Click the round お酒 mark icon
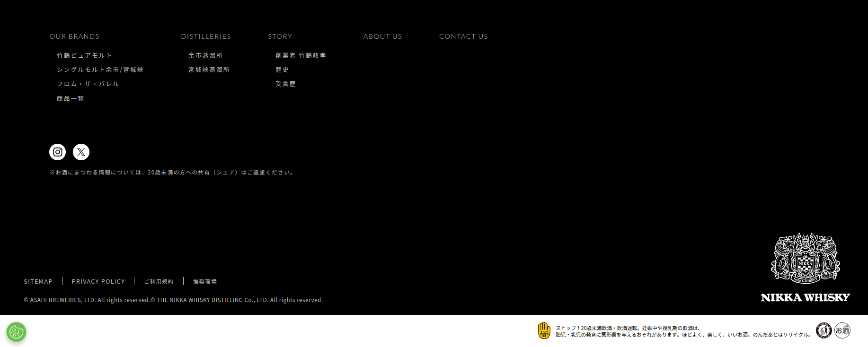This screenshot has width=868, height=347. point(842,330)
